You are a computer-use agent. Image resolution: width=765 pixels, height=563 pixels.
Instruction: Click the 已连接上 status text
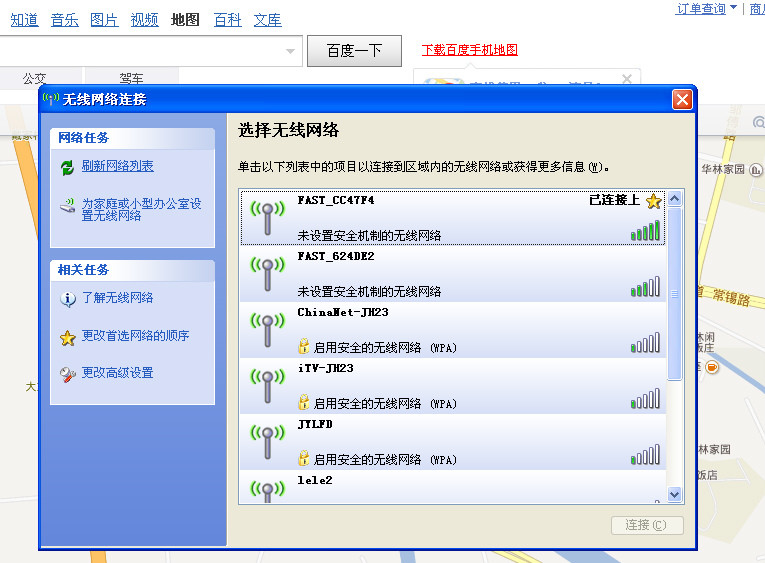pyautogui.click(x=615, y=200)
